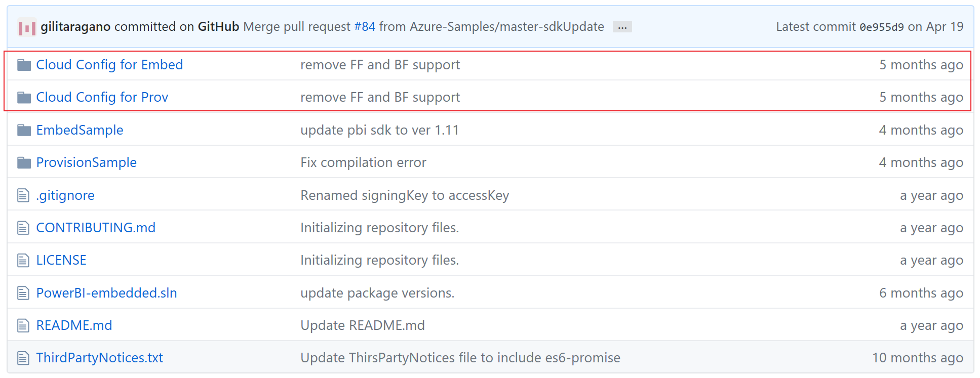Click the folder icon next to ProvisionSample
The height and width of the screenshot is (378, 980).
coord(24,162)
